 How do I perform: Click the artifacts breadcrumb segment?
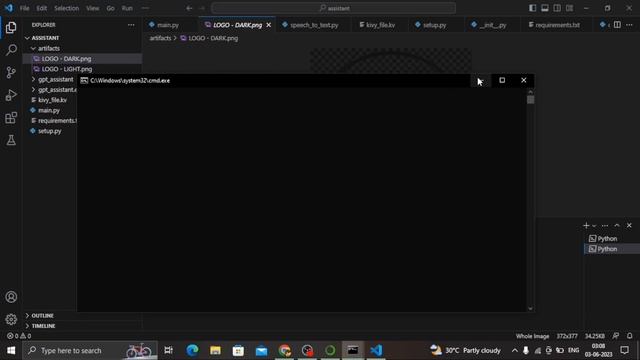pos(160,38)
